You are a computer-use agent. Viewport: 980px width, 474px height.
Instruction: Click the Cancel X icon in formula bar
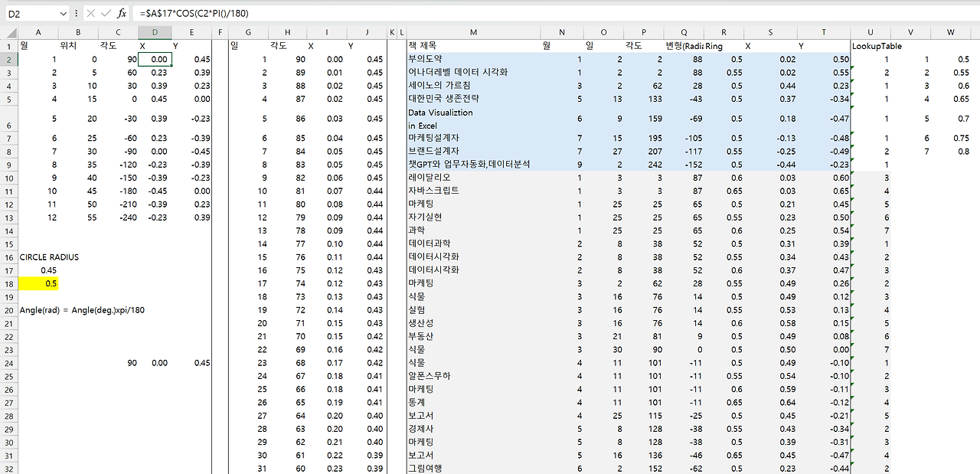coord(90,13)
